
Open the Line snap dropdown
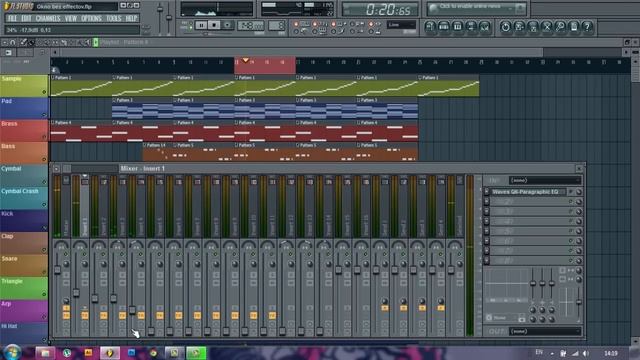pyautogui.click(x=401, y=25)
